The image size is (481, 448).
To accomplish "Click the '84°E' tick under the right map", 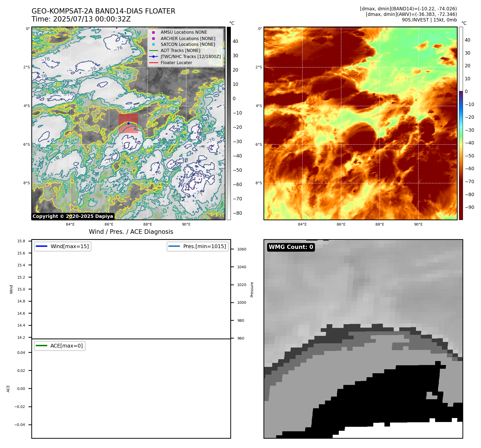I will (302, 224).
